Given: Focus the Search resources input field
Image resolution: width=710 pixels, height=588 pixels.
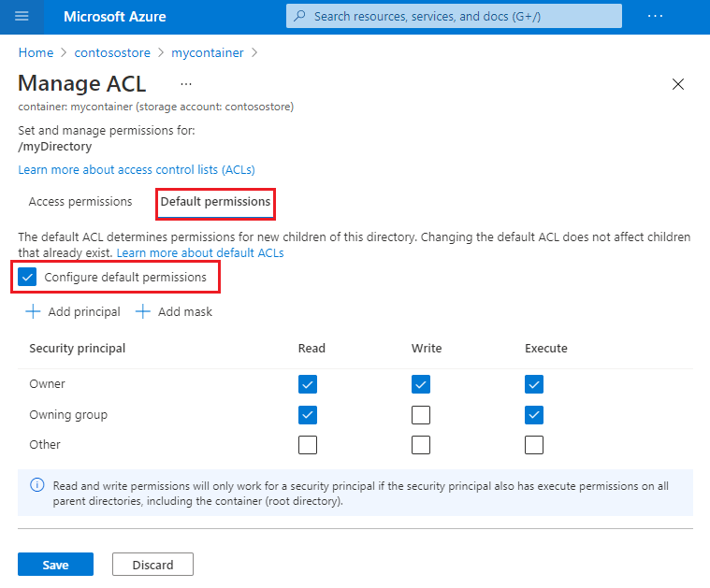Looking at the screenshot, I should 454,16.
